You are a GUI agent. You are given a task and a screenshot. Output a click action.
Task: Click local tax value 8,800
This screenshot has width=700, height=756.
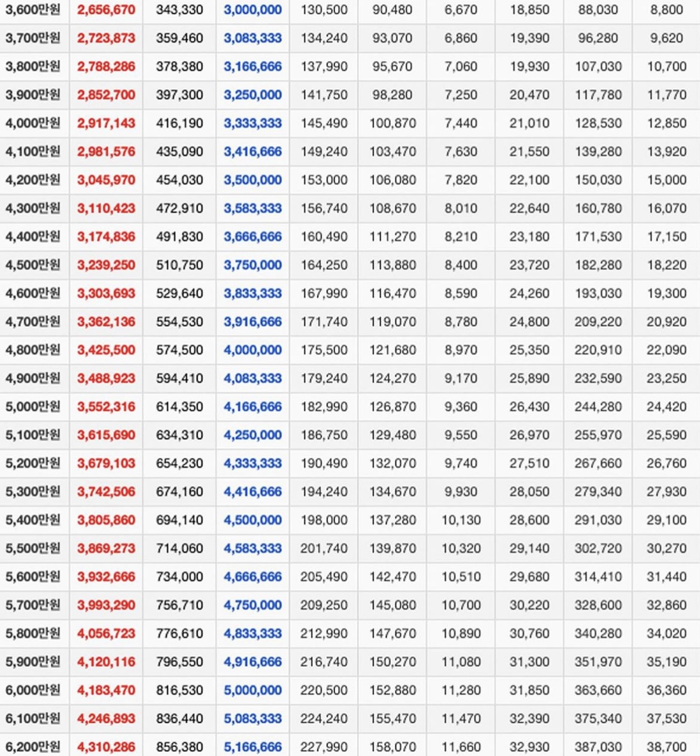click(x=666, y=10)
